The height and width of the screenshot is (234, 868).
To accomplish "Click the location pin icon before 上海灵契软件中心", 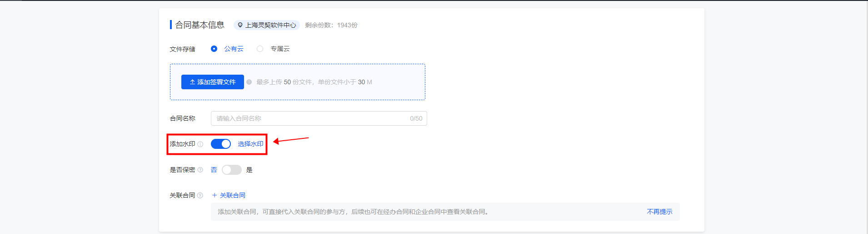I will point(240,25).
